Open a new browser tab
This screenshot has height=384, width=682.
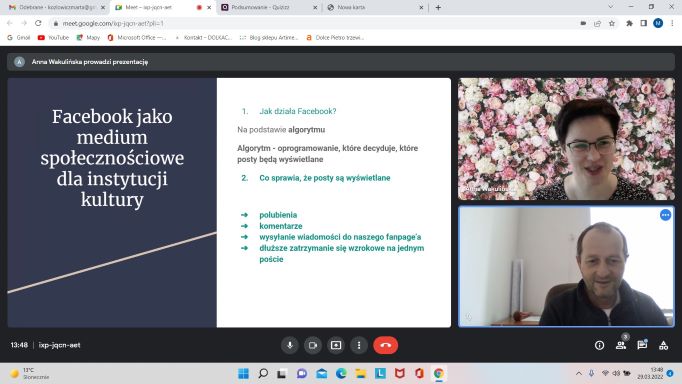pos(438,7)
